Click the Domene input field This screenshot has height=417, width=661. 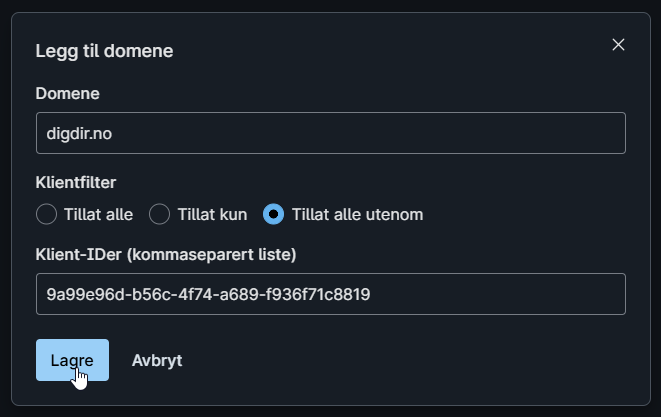click(x=330, y=133)
